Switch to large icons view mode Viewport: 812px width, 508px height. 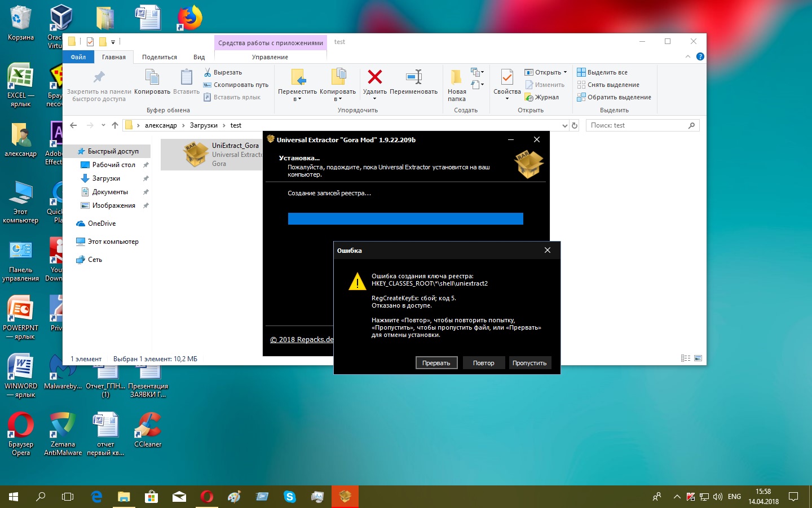[698, 358]
